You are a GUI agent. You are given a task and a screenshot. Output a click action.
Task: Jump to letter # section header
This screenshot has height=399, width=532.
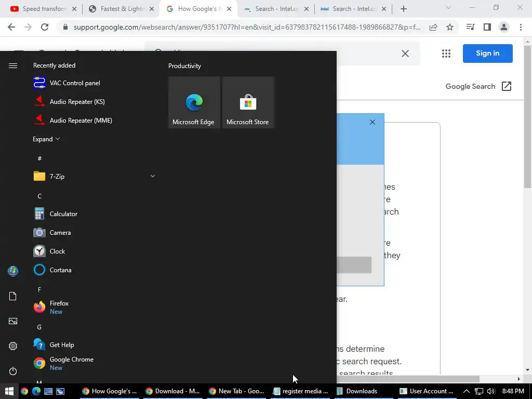[x=39, y=158]
